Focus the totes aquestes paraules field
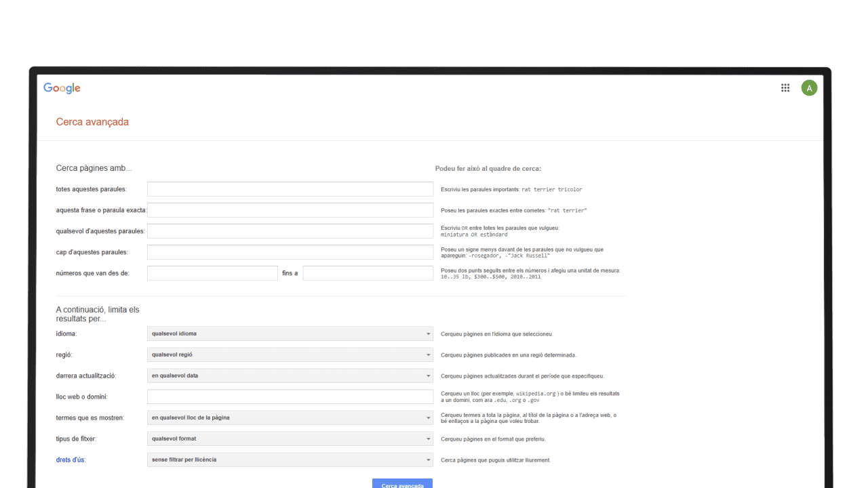Viewport: 868px width, 488px height. 290,189
